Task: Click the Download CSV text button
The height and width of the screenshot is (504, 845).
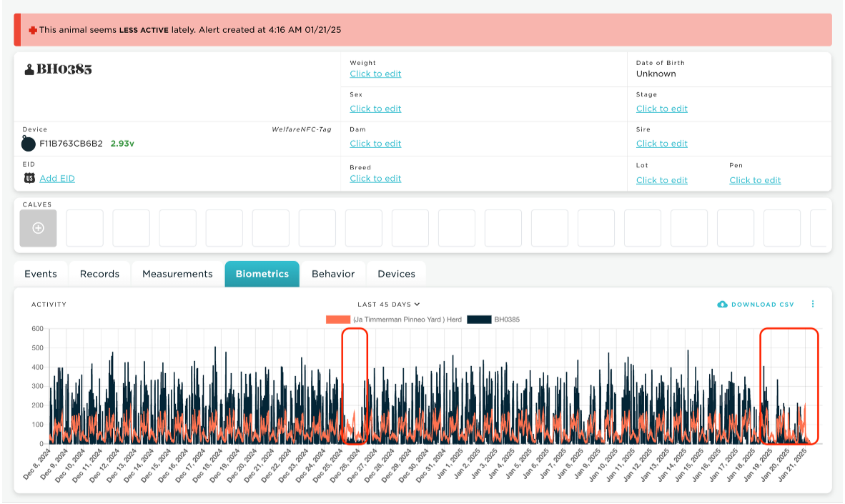Action: 763,305
